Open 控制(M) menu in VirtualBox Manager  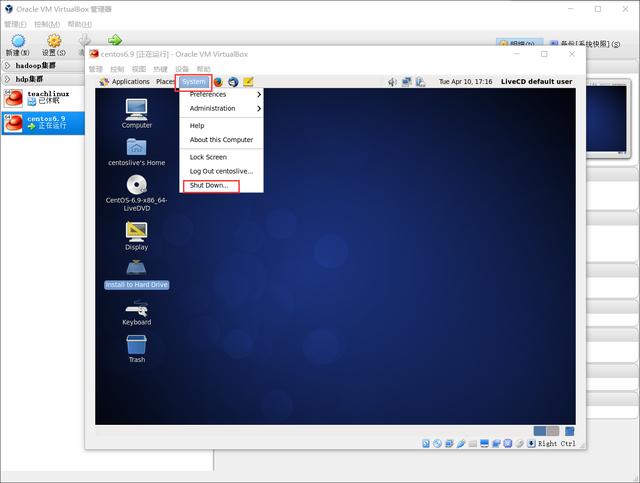click(47, 24)
